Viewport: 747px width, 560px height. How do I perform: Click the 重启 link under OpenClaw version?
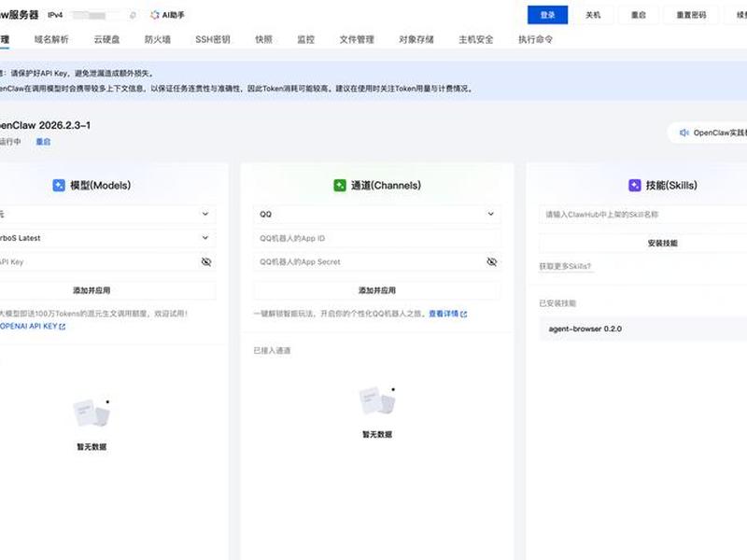coord(43,142)
